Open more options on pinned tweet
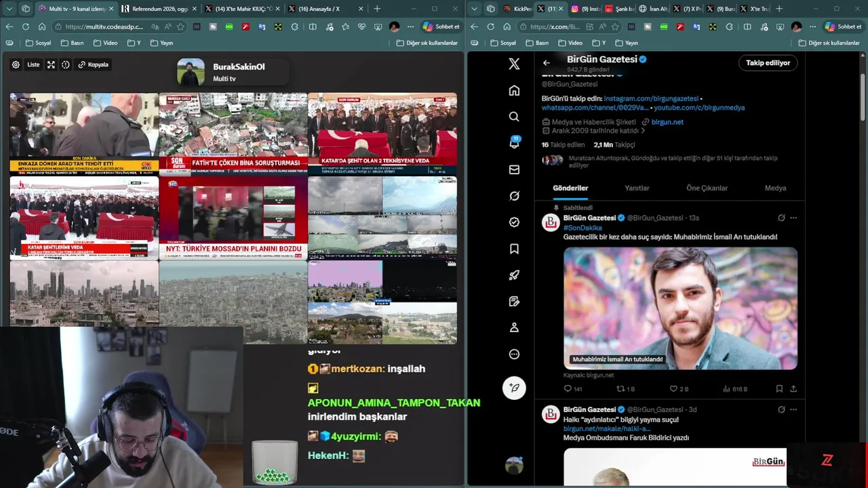The image size is (868, 488). coord(793,218)
